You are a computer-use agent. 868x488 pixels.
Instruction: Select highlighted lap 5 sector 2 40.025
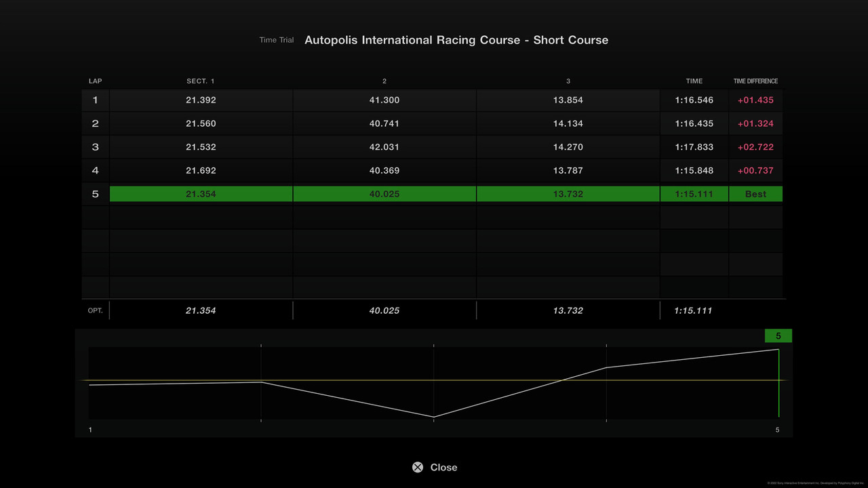pyautogui.click(x=384, y=194)
